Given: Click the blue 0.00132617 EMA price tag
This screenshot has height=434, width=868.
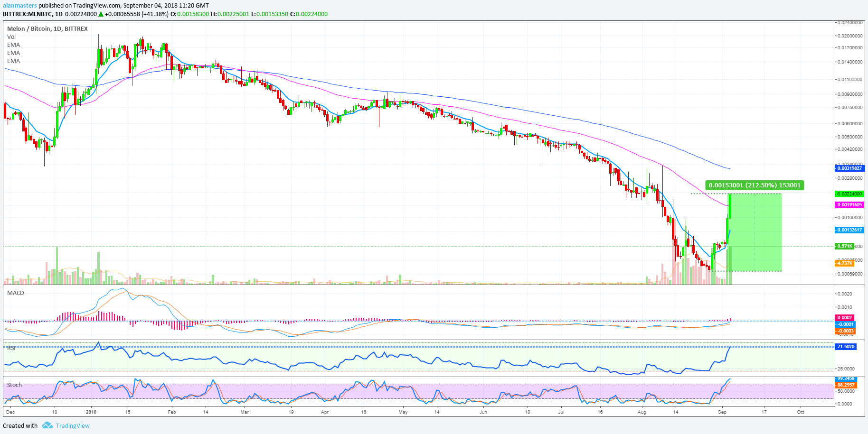Looking at the screenshot, I should point(849,230).
